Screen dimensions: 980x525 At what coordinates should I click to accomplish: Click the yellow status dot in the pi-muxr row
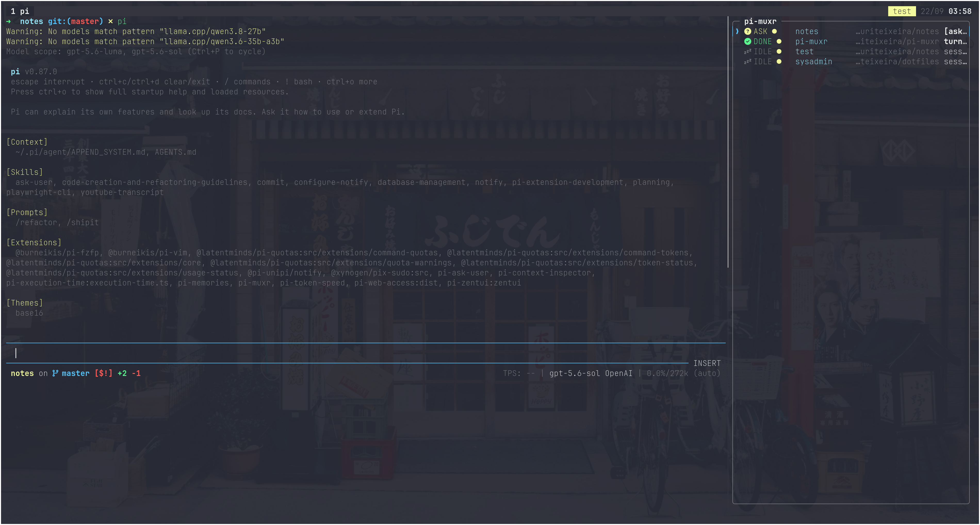click(779, 42)
